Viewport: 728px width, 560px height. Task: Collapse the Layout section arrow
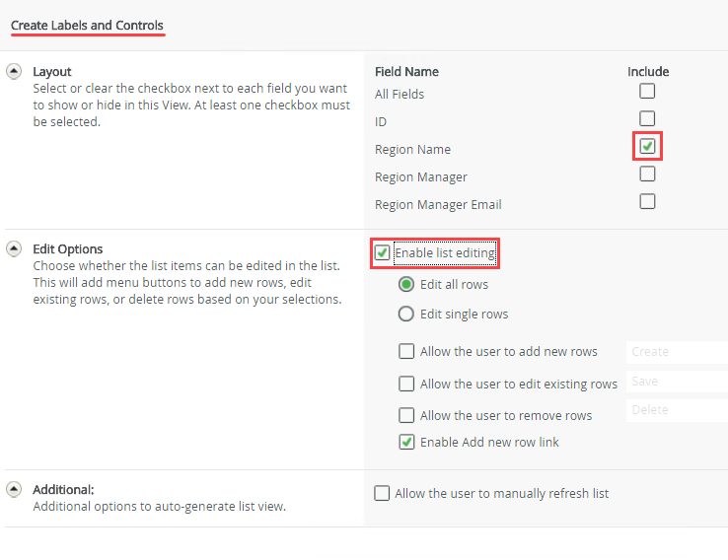pos(15,71)
